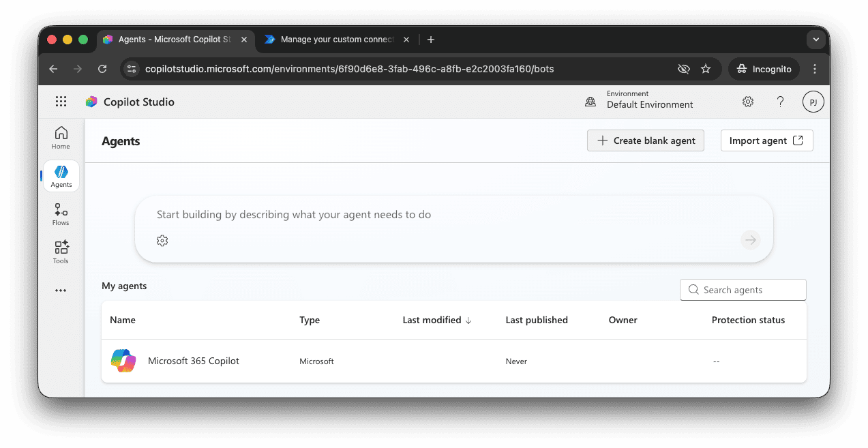Open Tools in the sidebar
This screenshot has width=868, height=448.
coord(61,252)
